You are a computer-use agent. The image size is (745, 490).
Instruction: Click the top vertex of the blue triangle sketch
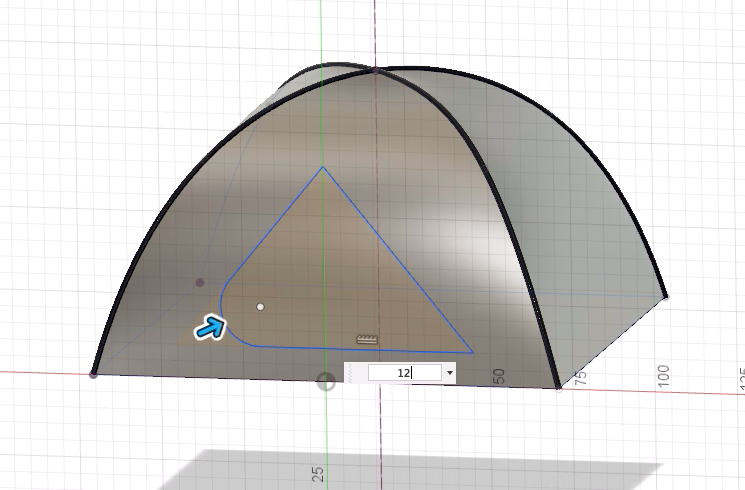click(323, 167)
